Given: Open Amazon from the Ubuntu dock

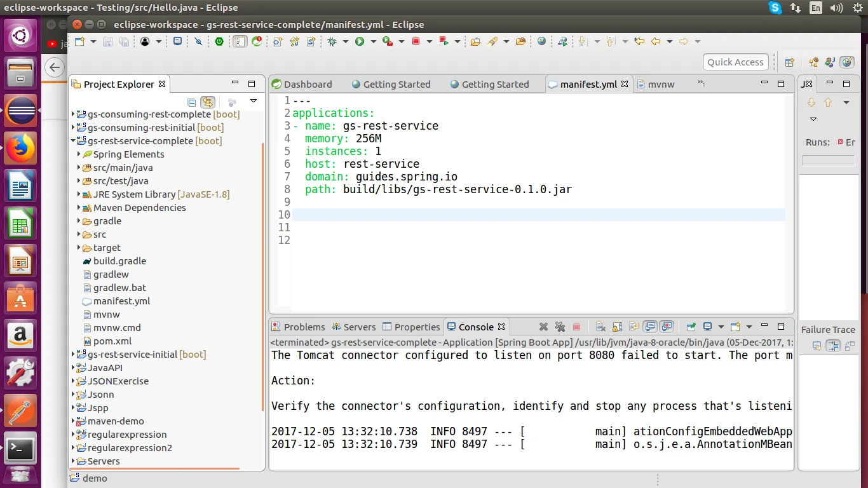Looking at the screenshot, I should pyautogui.click(x=20, y=335).
